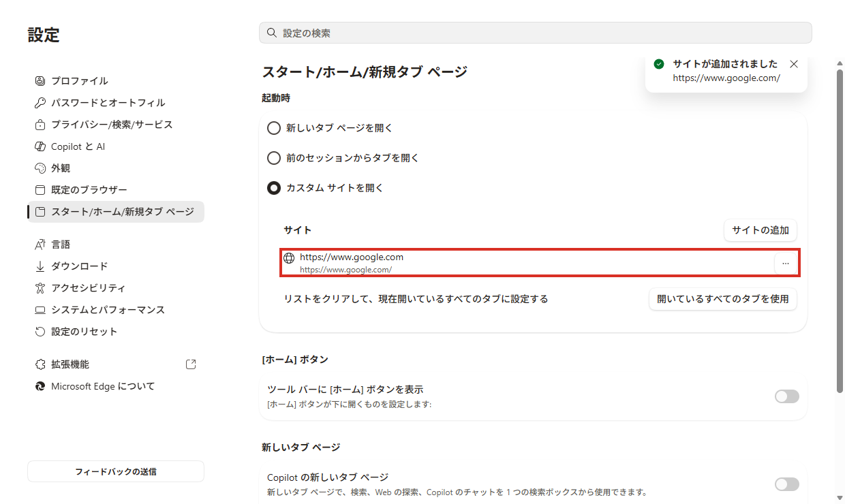Viewport: 845px width, 504px height.
Task: Click the ダウンロード arrow icon
Action: pos(40,266)
